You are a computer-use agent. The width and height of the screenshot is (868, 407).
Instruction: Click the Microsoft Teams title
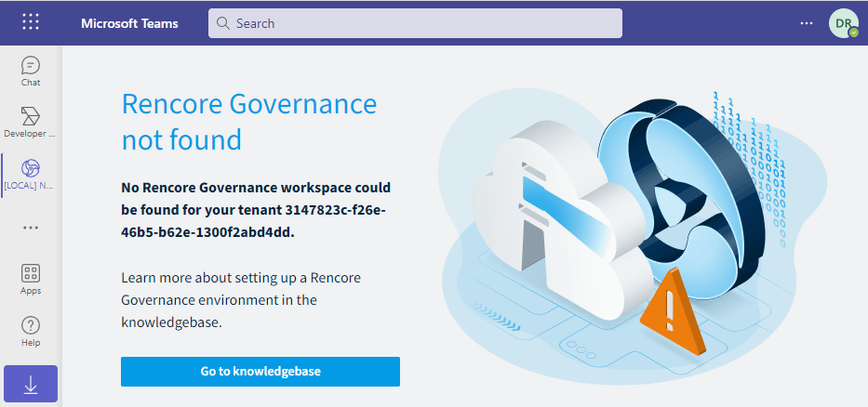pyautogui.click(x=129, y=23)
